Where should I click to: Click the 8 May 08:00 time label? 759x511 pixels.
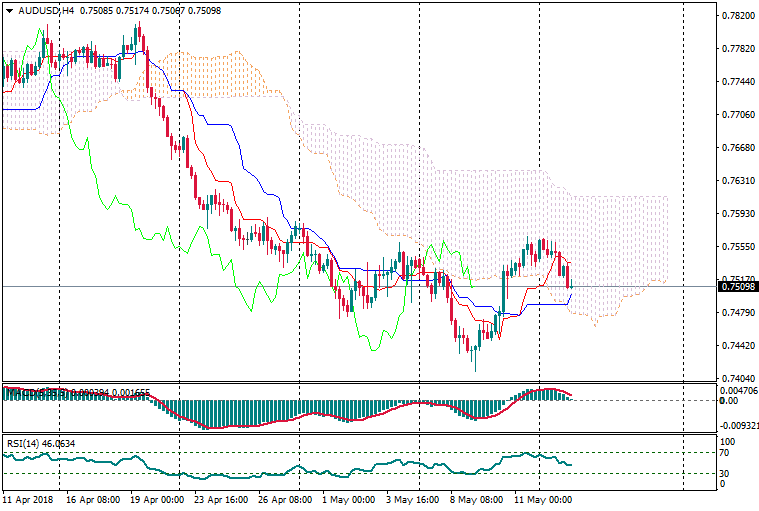pyautogui.click(x=479, y=497)
